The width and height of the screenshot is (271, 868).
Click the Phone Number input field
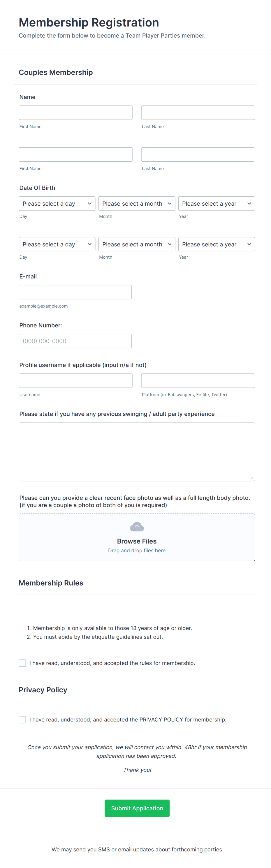click(x=75, y=341)
